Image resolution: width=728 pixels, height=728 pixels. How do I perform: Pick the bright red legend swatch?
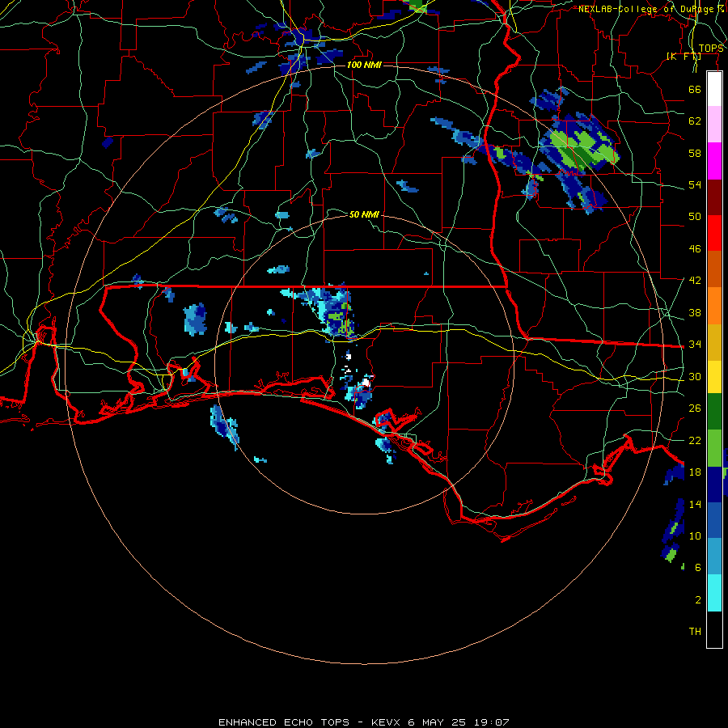714,233
